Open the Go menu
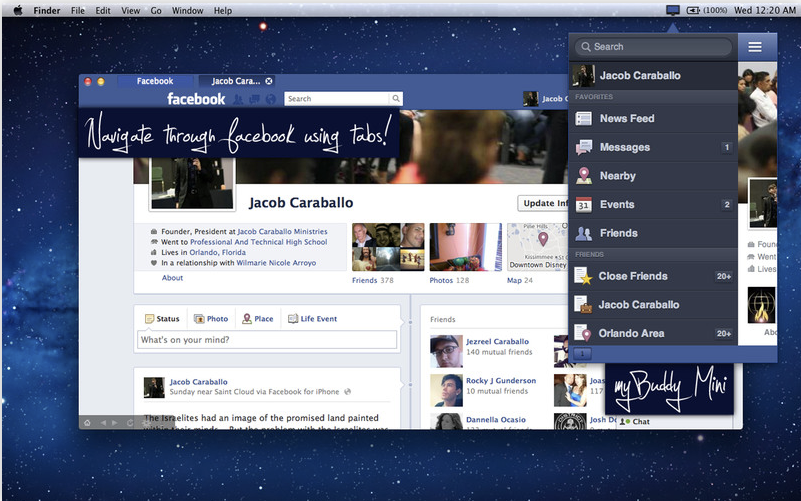This screenshot has height=501, width=801. [156, 10]
